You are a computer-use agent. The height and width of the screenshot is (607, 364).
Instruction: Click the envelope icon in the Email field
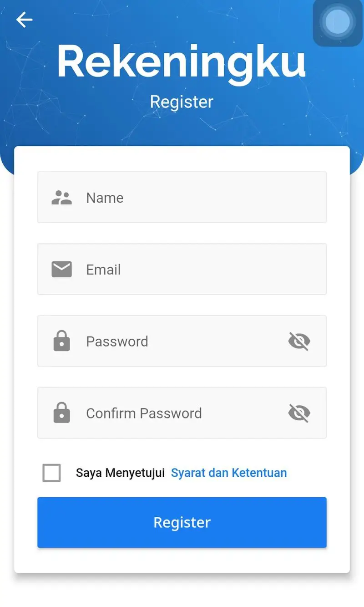(x=62, y=269)
